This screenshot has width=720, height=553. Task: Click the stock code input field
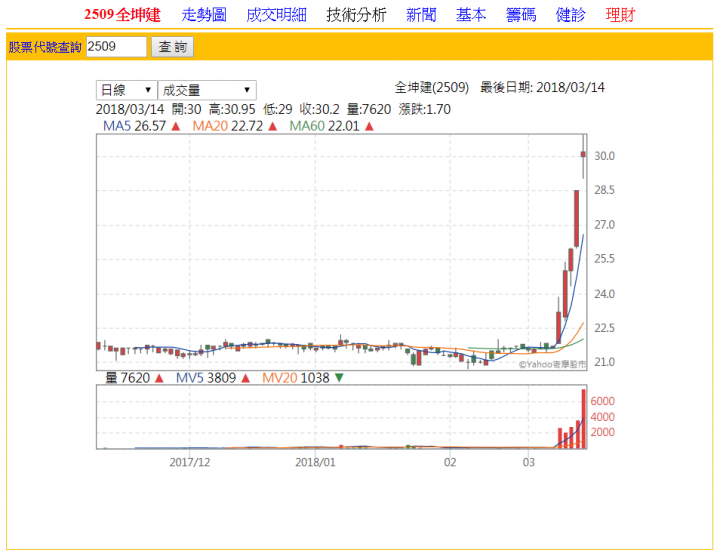click(x=117, y=47)
